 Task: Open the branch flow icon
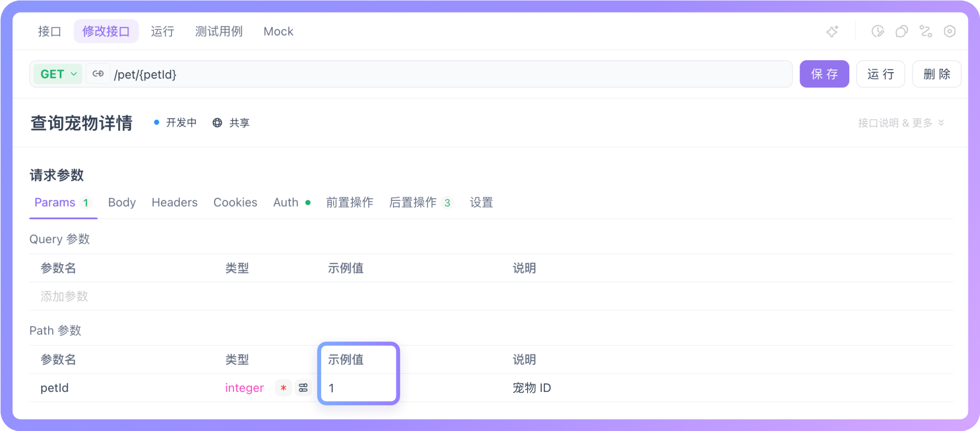pos(926,31)
